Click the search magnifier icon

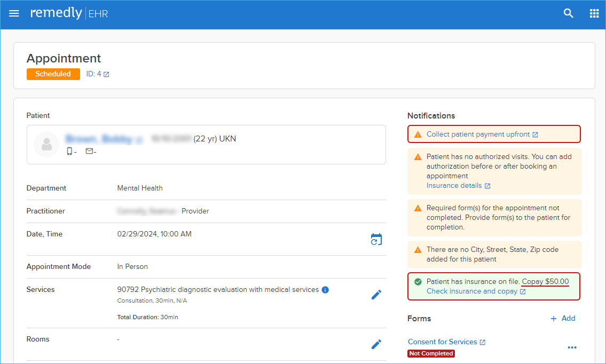click(568, 13)
